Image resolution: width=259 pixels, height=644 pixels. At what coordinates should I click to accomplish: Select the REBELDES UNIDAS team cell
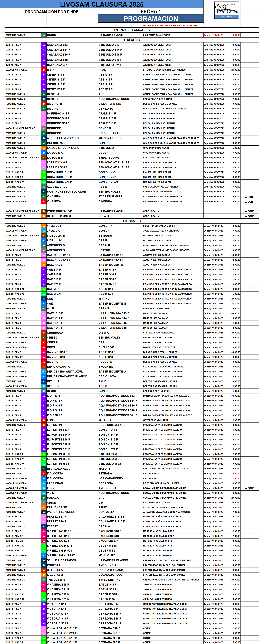coord(60,216)
